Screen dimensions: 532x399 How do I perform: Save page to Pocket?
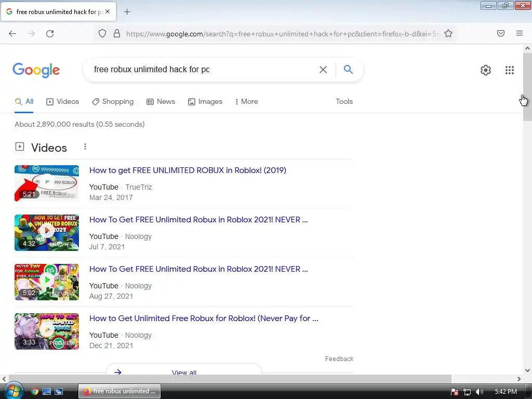pos(500,33)
